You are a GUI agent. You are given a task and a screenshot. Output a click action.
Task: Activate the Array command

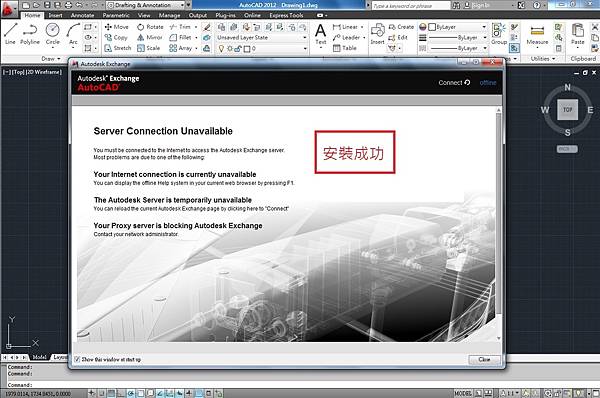pos(181,48)
